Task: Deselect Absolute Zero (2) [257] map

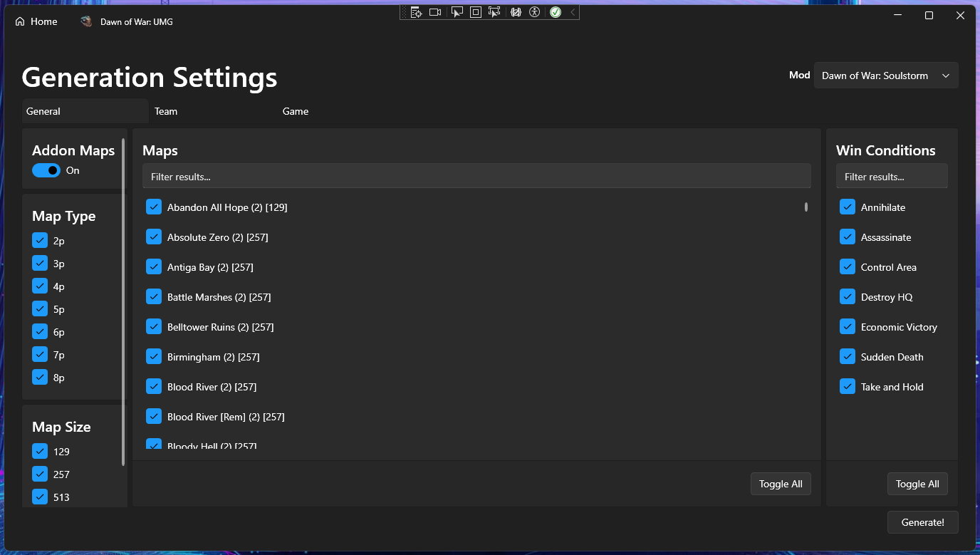Action: pyautogui.click(x=154, y=237)
